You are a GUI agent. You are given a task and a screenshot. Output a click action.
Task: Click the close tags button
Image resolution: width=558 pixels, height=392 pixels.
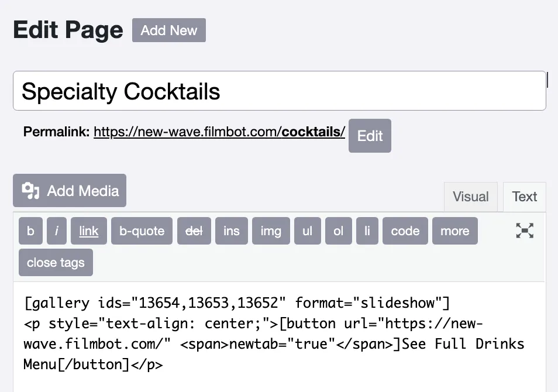click(x=56, y=262)
